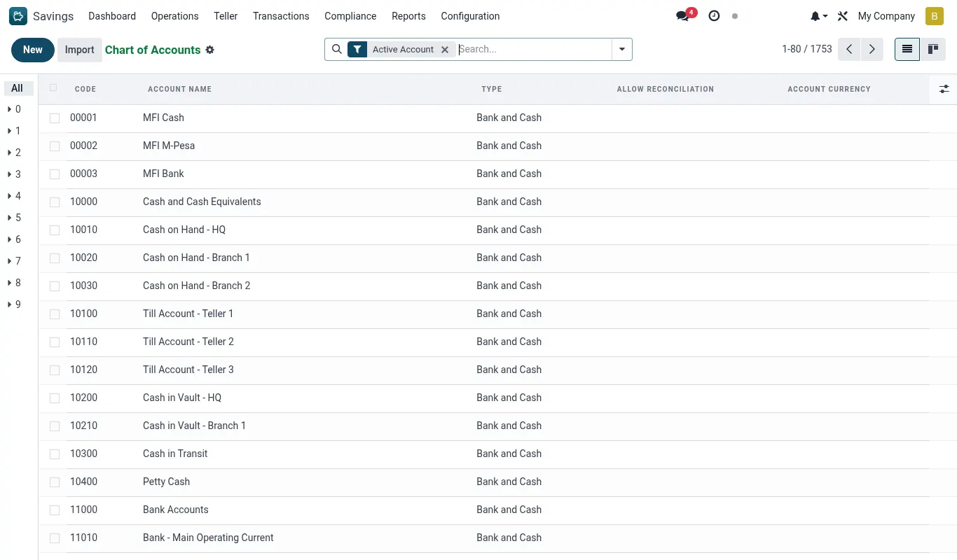Open the activities clock icon
Image resolution: width=957 pixels, height=560 pixels.
pyautogui.click(x=714, y=16)
